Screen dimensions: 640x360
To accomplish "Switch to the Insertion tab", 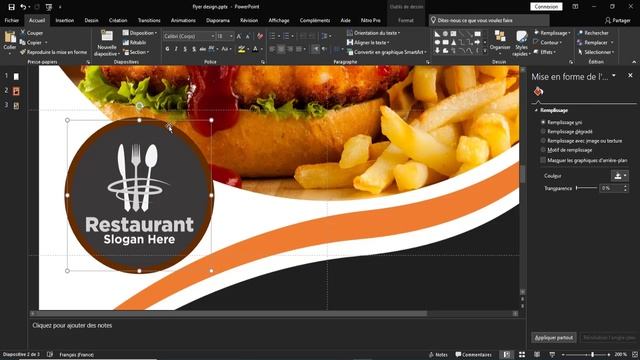I will (64, 20).
